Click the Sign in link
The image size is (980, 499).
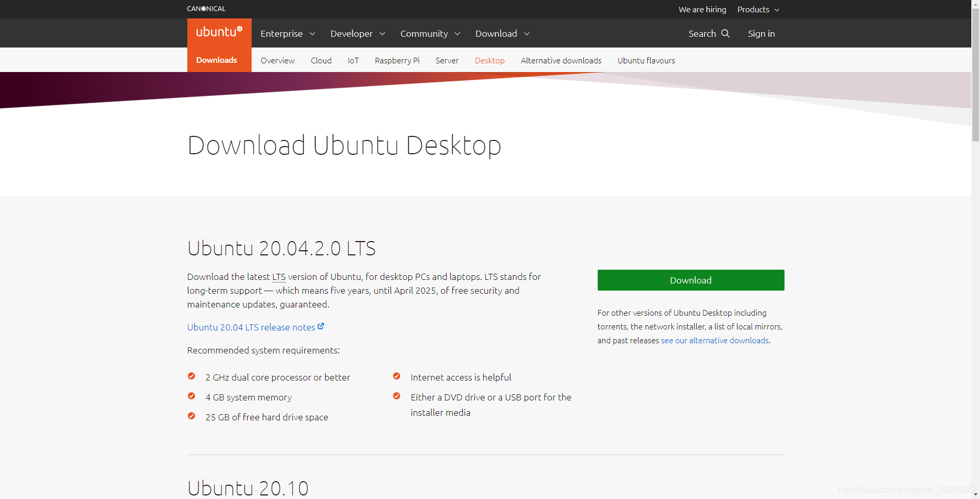click(x=762, y=34)
